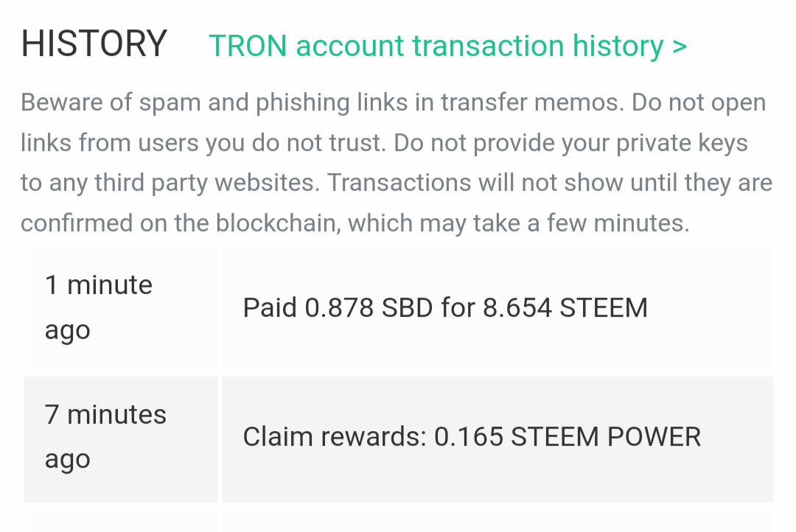Viewport: 796px width, 532px height.
Task: Select the 'Claim rewards' transaction entry
Action: point(472,437)
